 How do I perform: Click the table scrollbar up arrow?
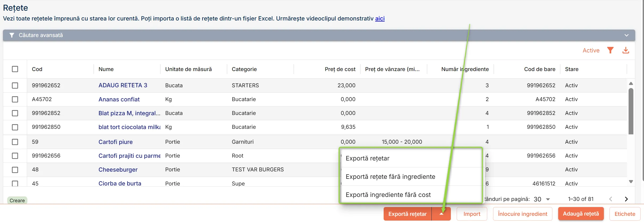[631, 84]
